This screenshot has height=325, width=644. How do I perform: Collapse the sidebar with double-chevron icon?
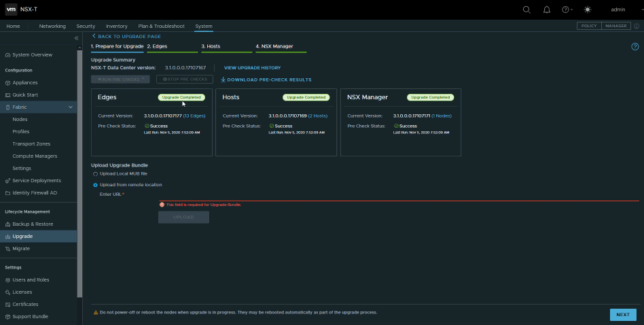coord(76,38)
